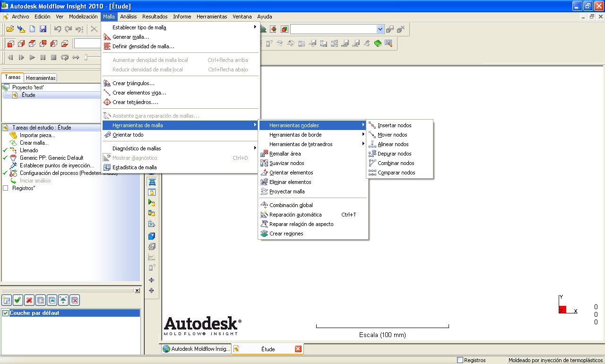Close the Étude document tab with red X
The height and width of the screenshot is (364, 605).
pyautogui.click(x=298, y=349)
